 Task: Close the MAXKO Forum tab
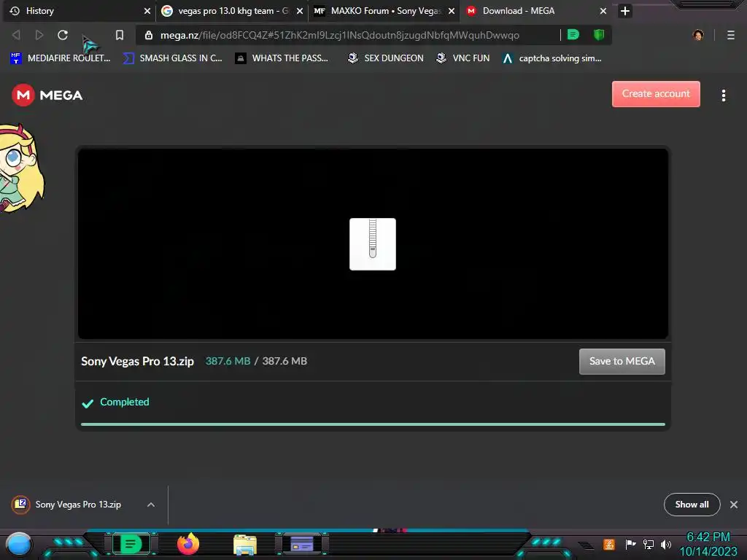click(451, 11)
